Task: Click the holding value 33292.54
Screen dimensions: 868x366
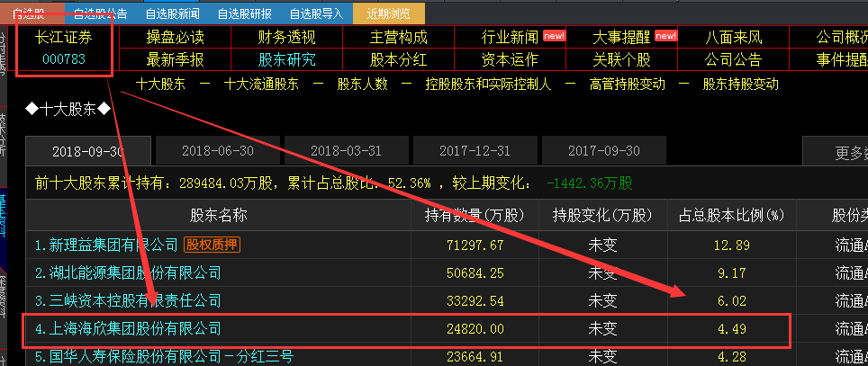Action: (475, 300)
